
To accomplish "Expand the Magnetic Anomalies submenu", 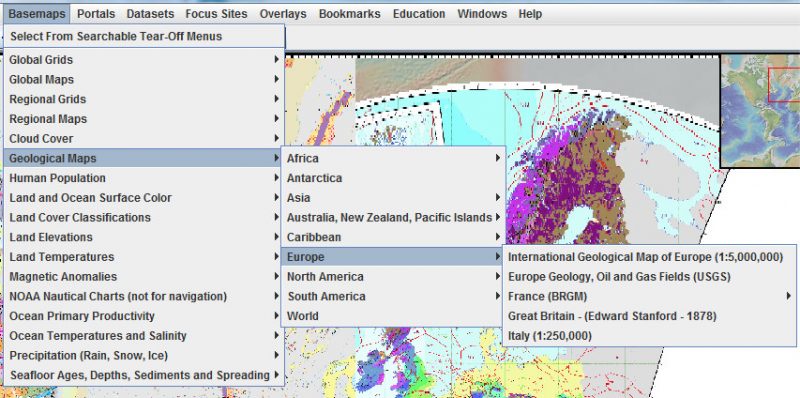I will click(144, 277).
